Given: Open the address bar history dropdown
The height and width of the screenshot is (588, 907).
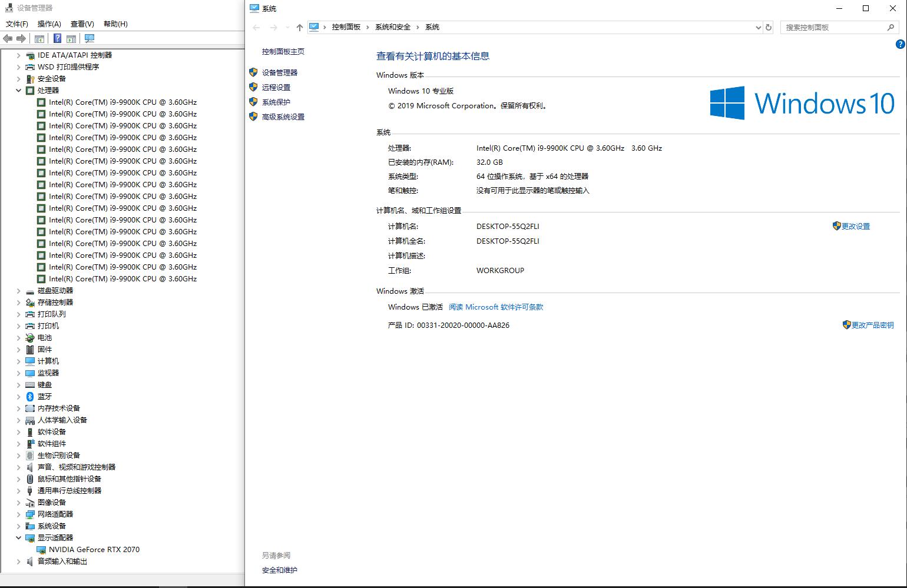Looking at the screenshot, I should tap(758, 27).
